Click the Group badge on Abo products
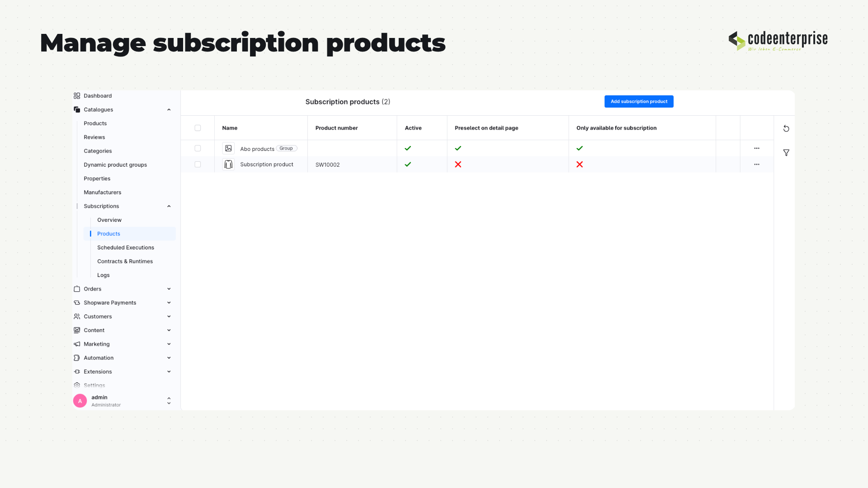The height and width of the screenshot is (488, 868). click(x=287, y=148)
